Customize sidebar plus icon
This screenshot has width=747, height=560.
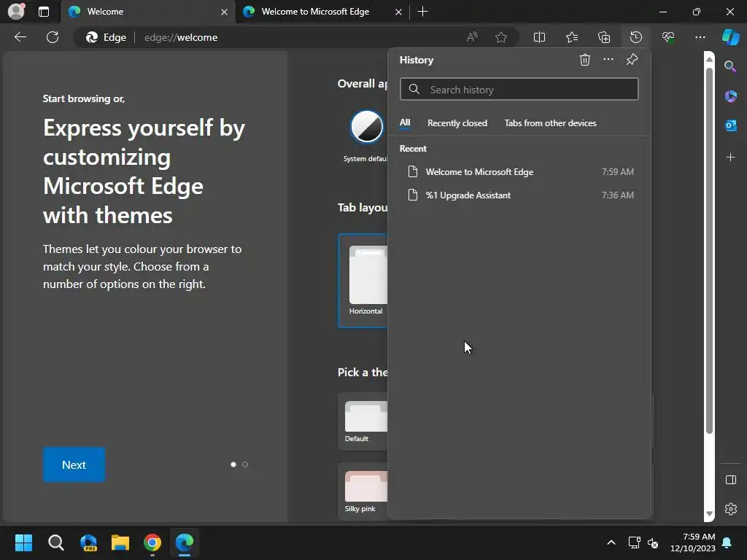pyautogui.click(x=730, y=157)
